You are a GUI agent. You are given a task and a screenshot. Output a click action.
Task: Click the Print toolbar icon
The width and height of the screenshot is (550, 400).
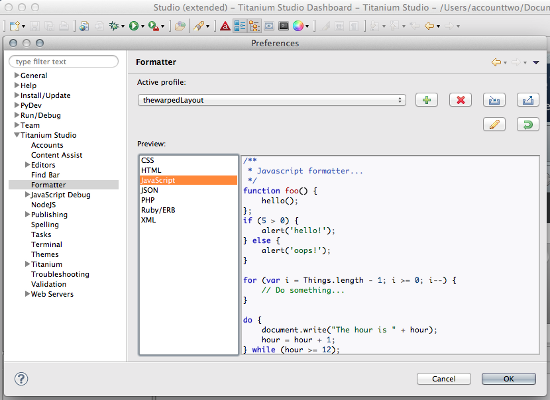(63, 26)
